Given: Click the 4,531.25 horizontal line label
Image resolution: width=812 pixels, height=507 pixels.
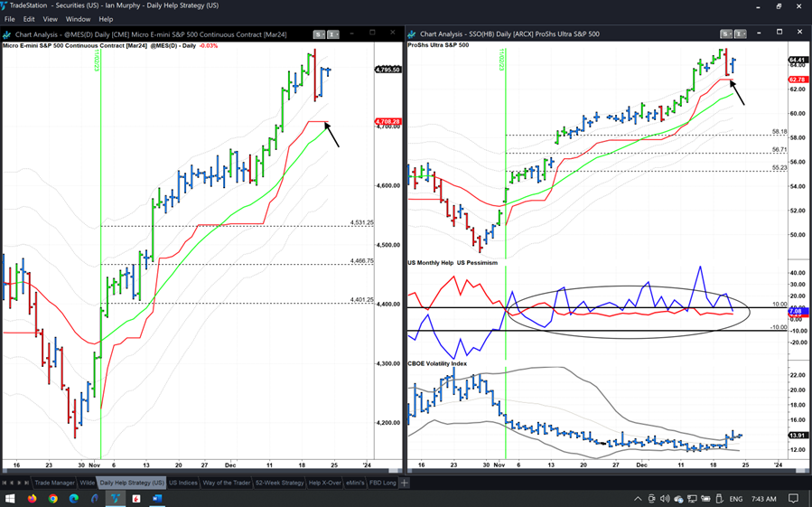Looking at the screenshot, I should 361,222.
